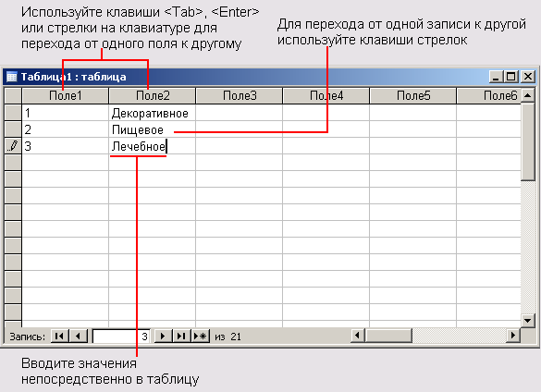Click the horizontal scrollbar thumb
The image size is (541, 392).
click(388, 336)
